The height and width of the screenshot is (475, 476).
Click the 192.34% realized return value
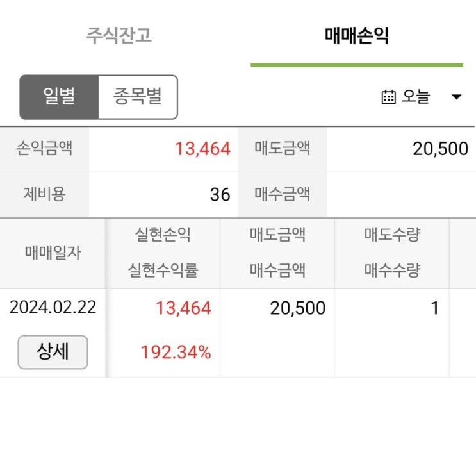(176, 352)
